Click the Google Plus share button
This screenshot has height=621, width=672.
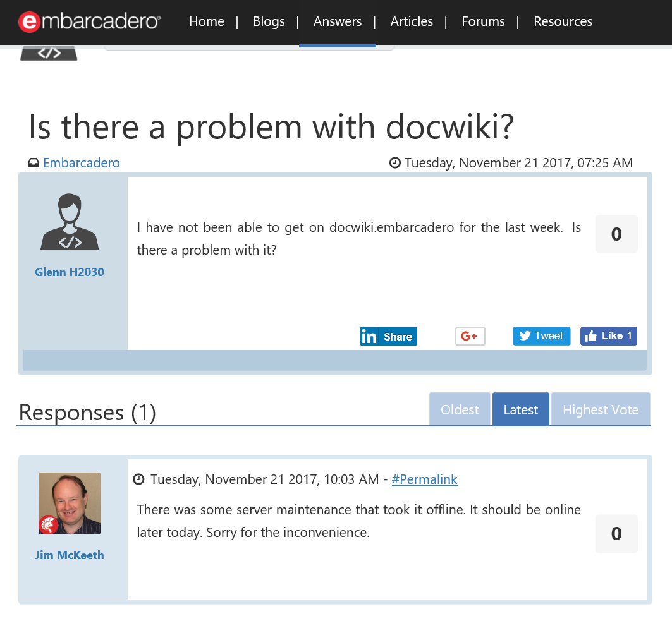tap(470, 336)
